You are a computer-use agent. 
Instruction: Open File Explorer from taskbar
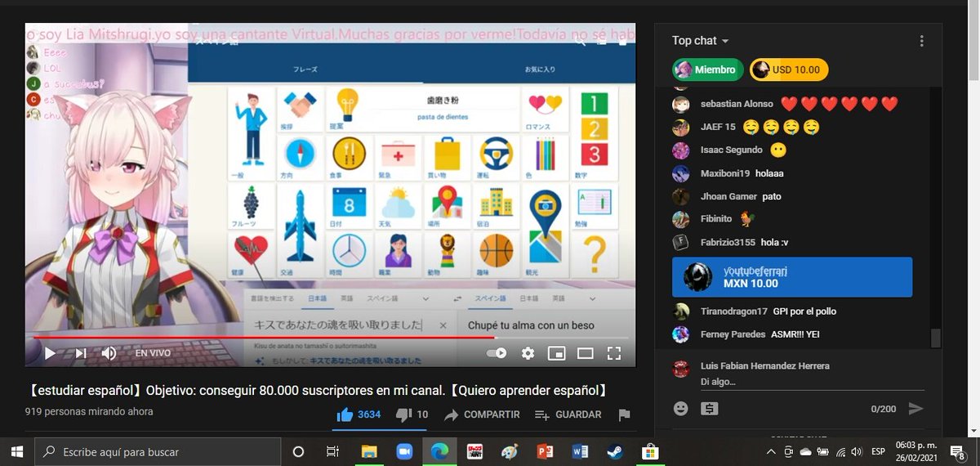click(x=370, y=451)
